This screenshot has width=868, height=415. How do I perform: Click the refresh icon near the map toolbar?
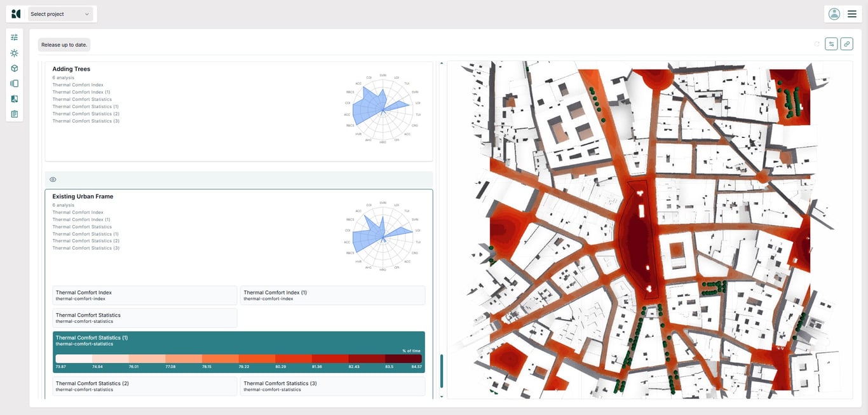tap(817, 44)
